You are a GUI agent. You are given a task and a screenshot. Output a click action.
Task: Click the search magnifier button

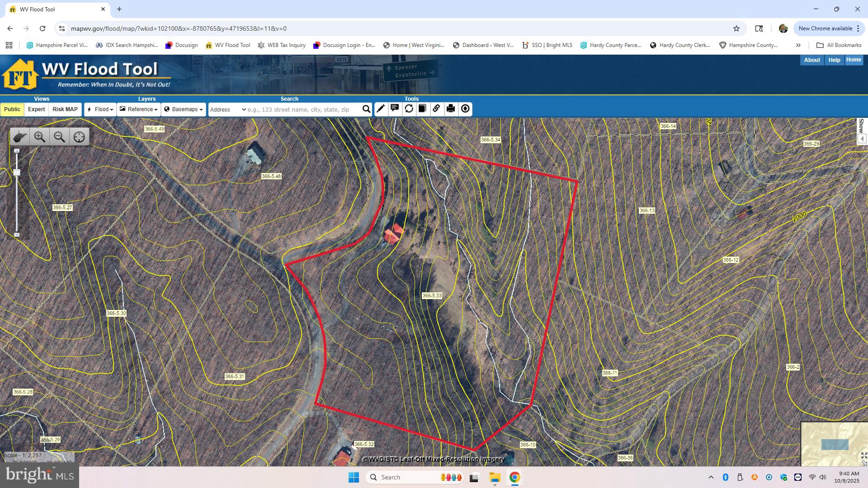tap(366, 109)
